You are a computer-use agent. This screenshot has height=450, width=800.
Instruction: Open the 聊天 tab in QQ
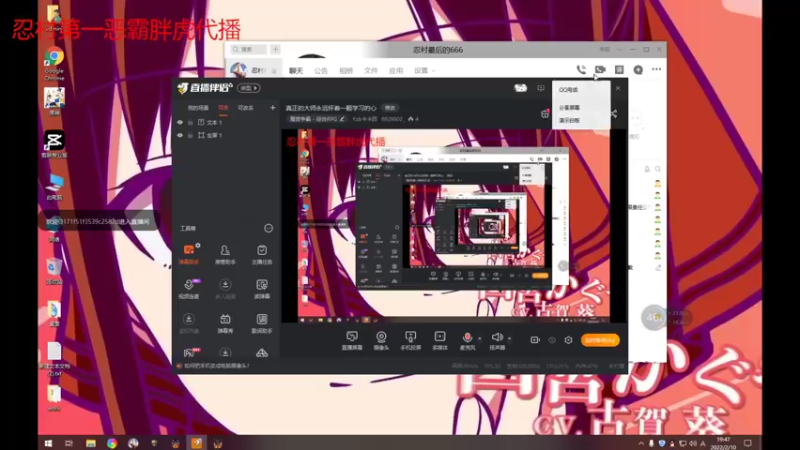coord(296,71)
